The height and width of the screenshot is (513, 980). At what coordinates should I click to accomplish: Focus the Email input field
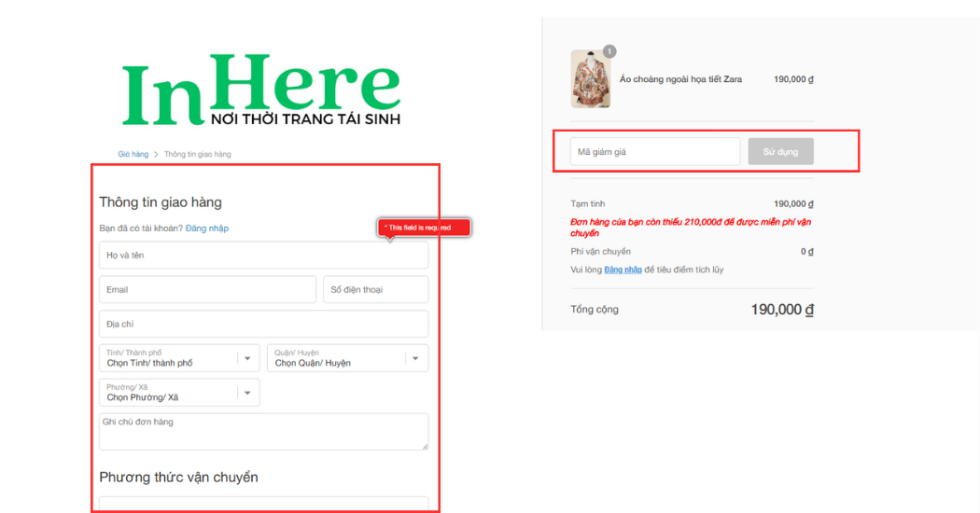click(x=207, y=289)
